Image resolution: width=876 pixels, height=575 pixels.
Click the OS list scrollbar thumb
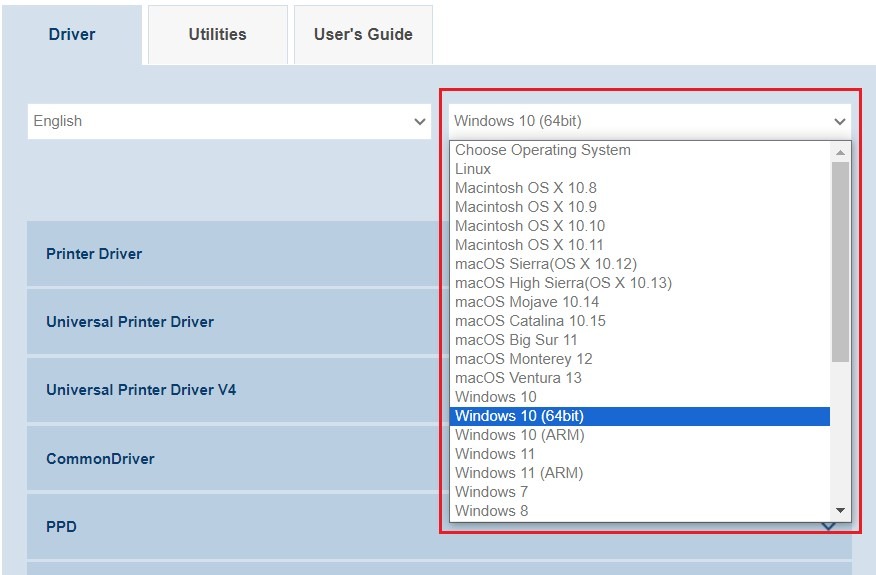(x=840, y=260)
